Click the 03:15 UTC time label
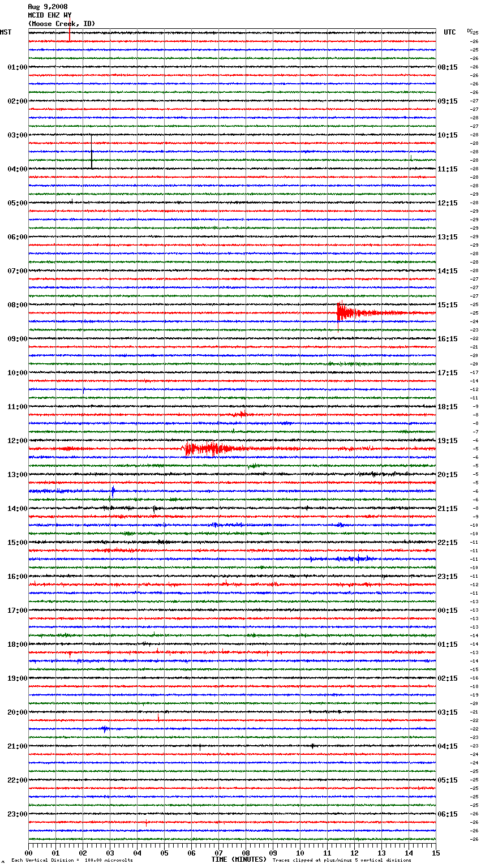 [448, 712]
